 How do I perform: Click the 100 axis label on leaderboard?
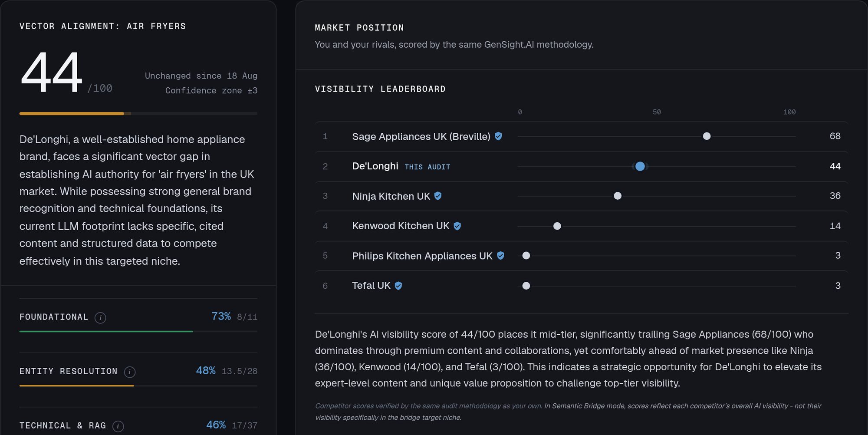pos(789,112)
